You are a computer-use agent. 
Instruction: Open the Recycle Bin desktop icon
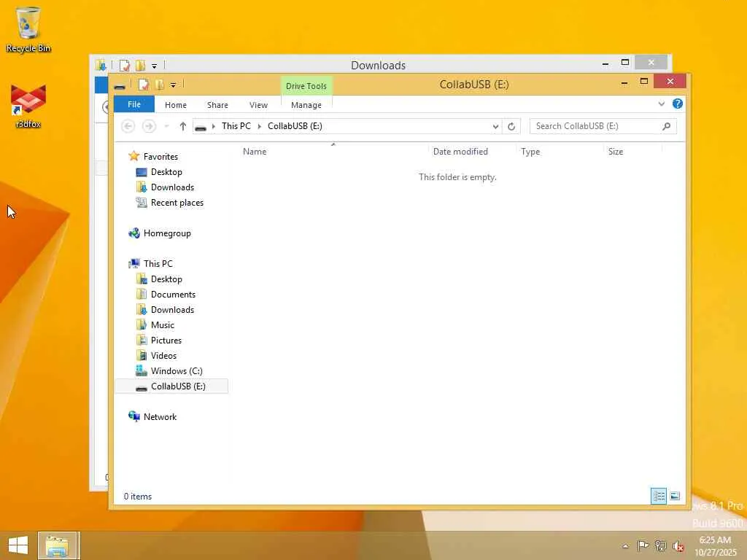[x=28, y=29]
